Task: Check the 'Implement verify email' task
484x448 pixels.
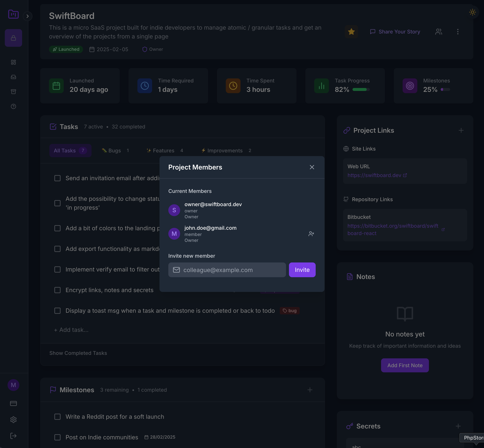Action: [x=57, y=270]
